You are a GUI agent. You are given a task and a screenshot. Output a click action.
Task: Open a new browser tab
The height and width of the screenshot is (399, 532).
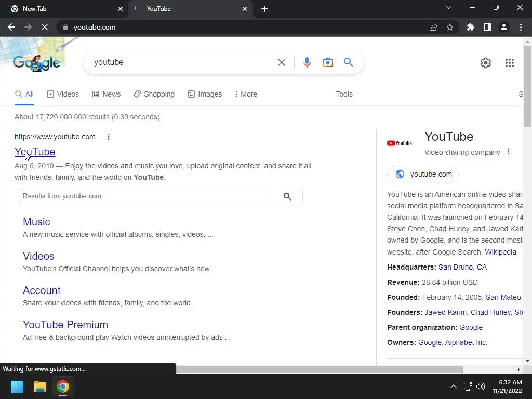[264, 9]
